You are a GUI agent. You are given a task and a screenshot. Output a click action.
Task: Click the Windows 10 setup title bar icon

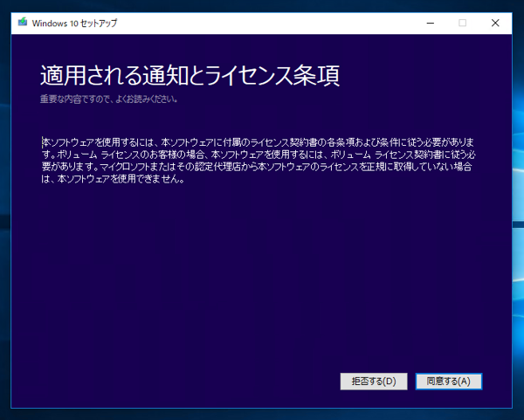23,23
